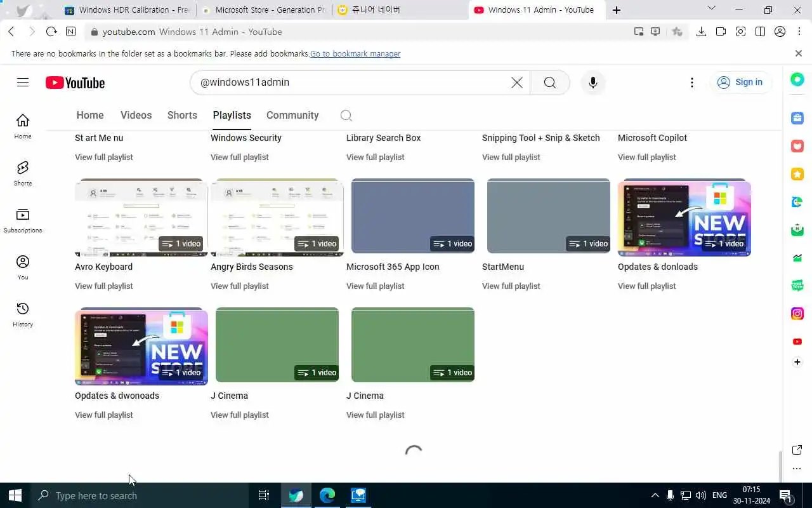
Task: Open Go to bookmark manager link
Action: pos(355,54)
